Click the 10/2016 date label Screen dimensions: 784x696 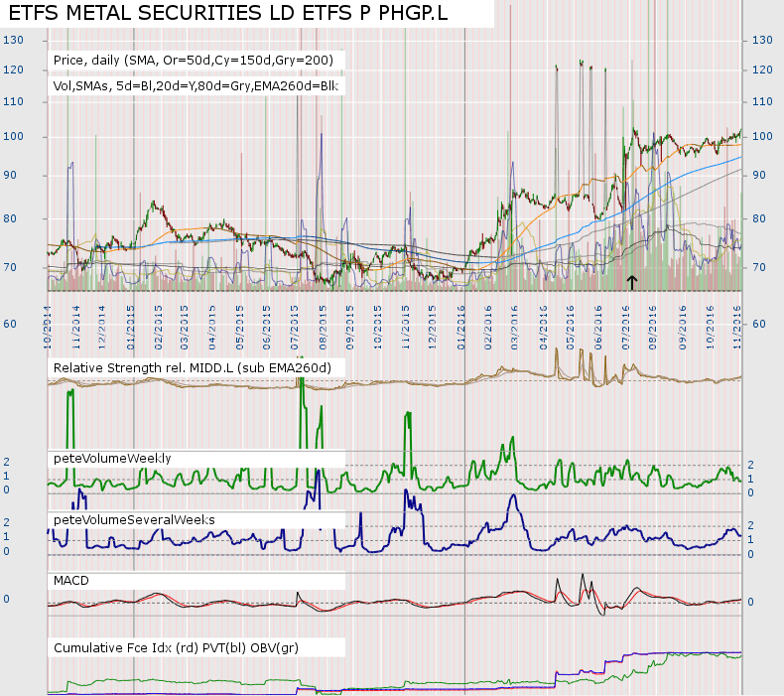pyautogui.click(x=710, y=328)
